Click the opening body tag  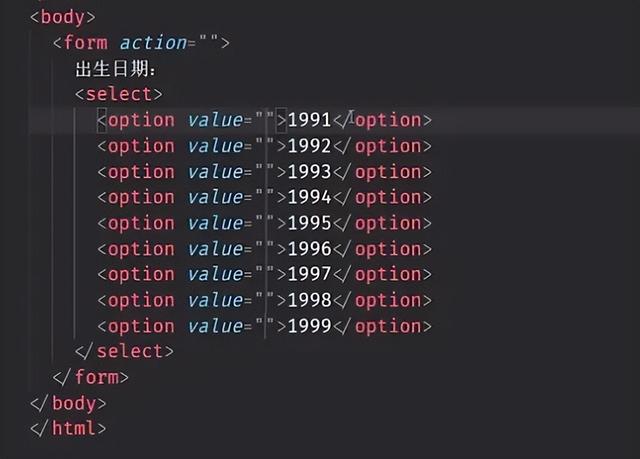point(63,17)
